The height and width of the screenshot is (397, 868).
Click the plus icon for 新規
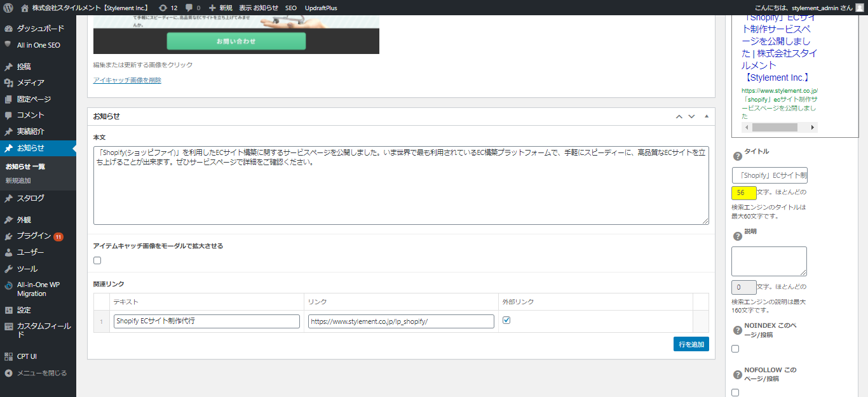212,8
